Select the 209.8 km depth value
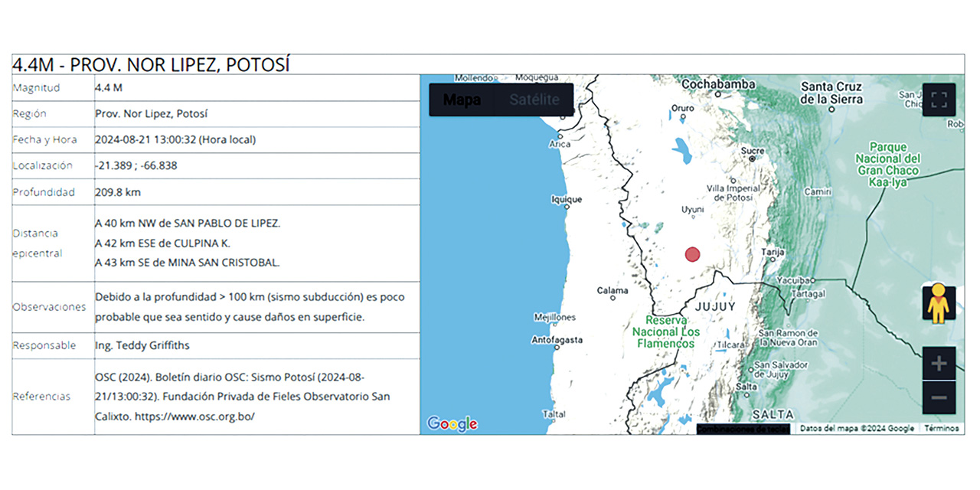This screenshot has width=980, height=490. tap(118, 192)
